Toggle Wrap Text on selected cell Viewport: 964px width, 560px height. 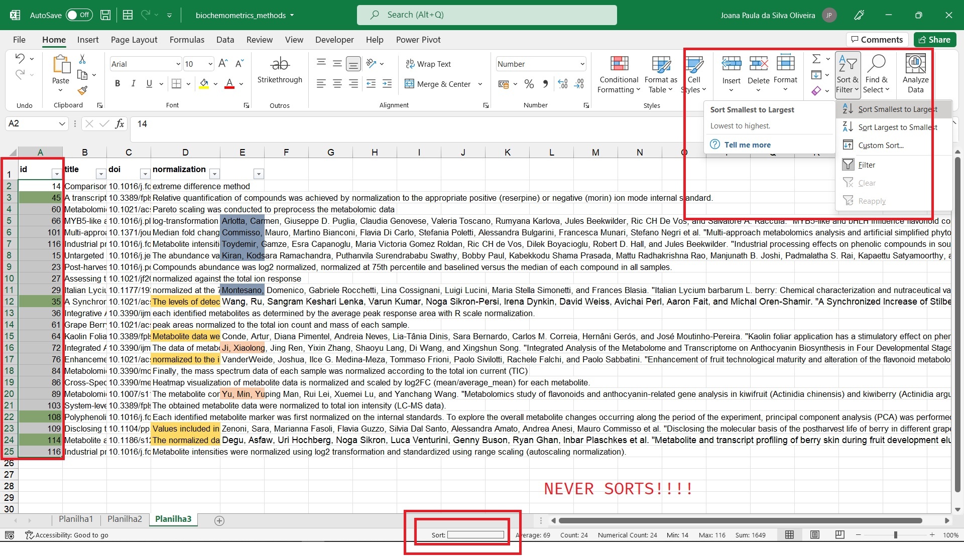(x=428, y=64)
